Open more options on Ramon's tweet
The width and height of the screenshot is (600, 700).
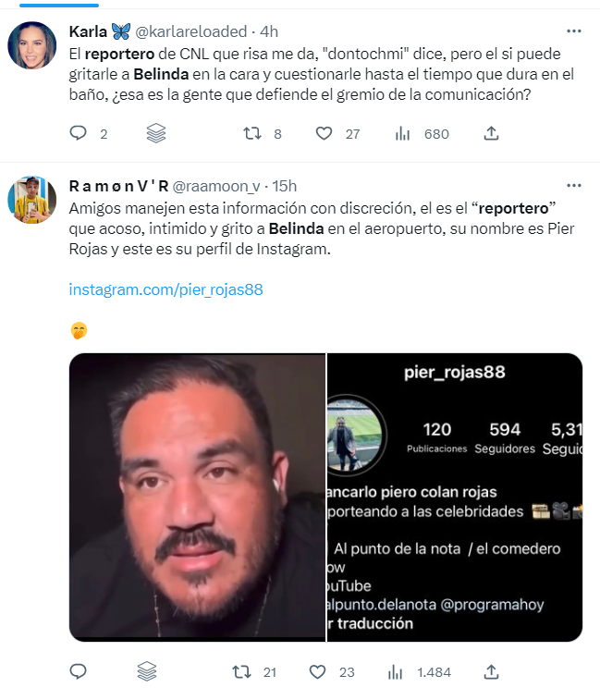tap(574, 185)
